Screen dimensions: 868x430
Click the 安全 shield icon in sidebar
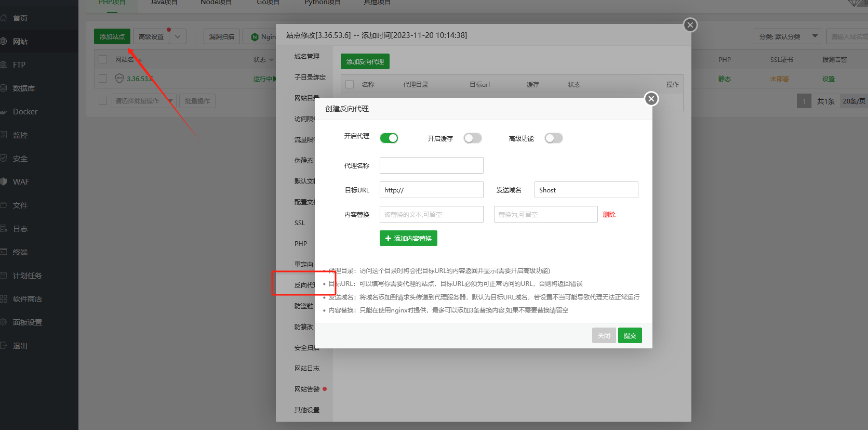[x=3, y=159]
